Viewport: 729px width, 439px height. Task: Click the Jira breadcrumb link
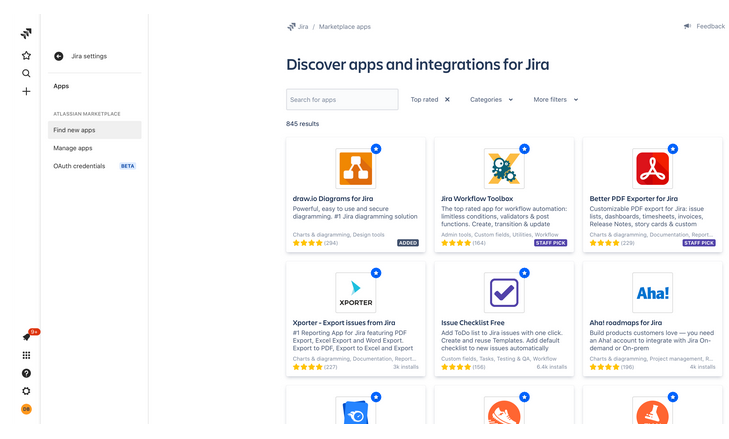[x=303, y=27]
